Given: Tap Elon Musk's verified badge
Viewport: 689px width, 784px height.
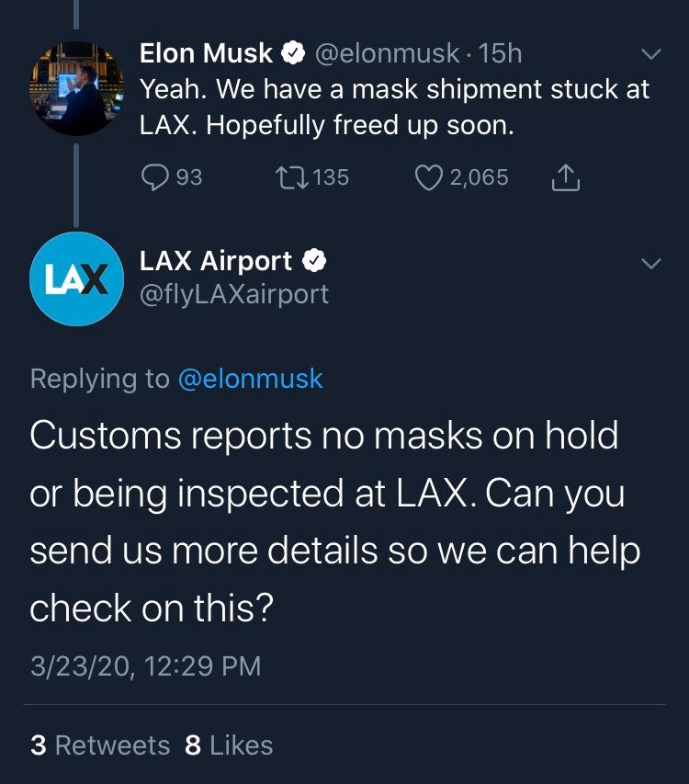Looking at the screenshot, I should pos(293,54).
